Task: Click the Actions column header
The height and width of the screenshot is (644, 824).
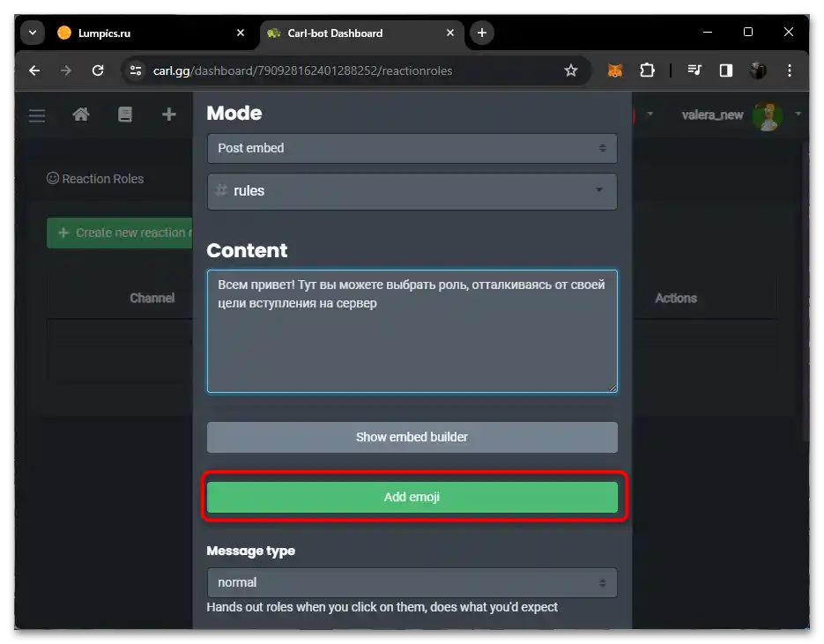Action: pyautogui.click(x=676, y=298)
